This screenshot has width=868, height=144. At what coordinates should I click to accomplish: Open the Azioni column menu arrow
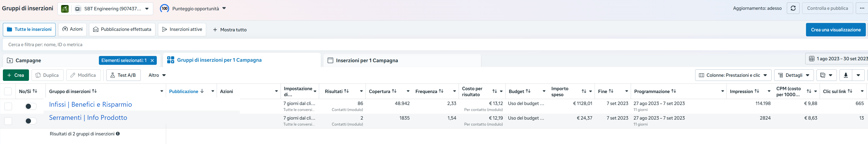coord(276,91)
